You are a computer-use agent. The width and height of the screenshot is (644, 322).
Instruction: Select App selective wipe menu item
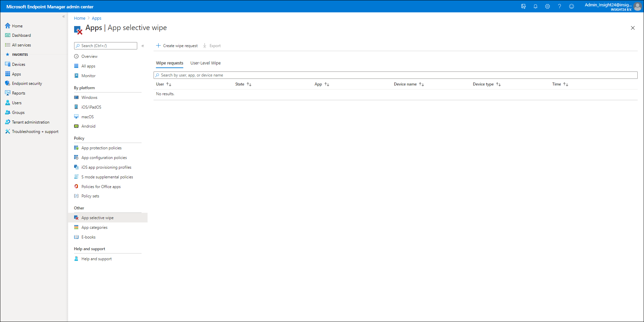pyautogui.click(x=108, y=218)
